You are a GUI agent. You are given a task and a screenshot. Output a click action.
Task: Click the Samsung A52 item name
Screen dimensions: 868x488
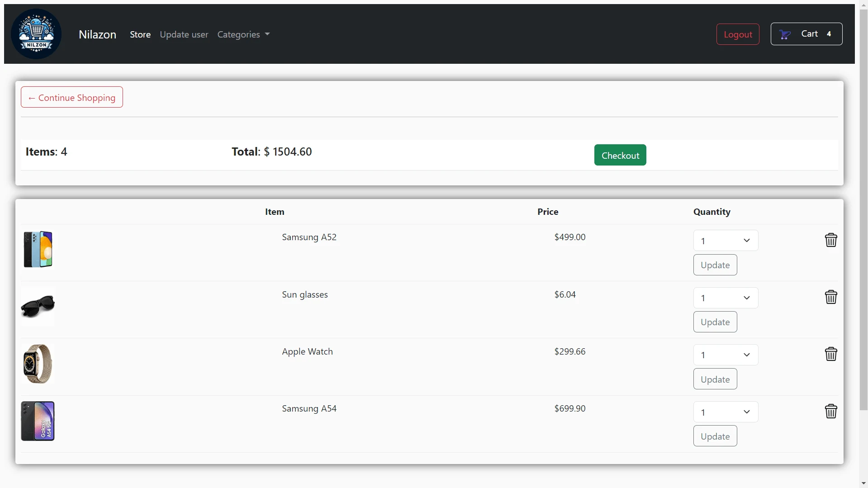click(309, 237)
